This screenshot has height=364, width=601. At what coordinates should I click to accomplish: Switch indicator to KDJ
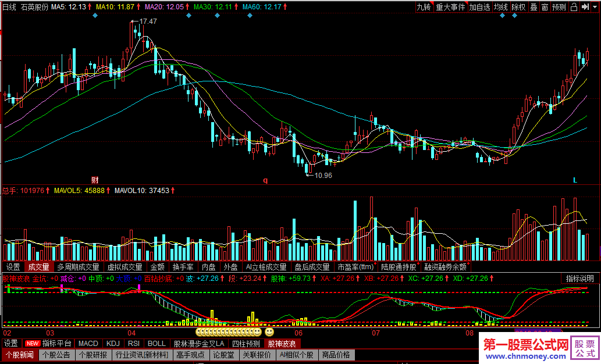click(113, 344)
